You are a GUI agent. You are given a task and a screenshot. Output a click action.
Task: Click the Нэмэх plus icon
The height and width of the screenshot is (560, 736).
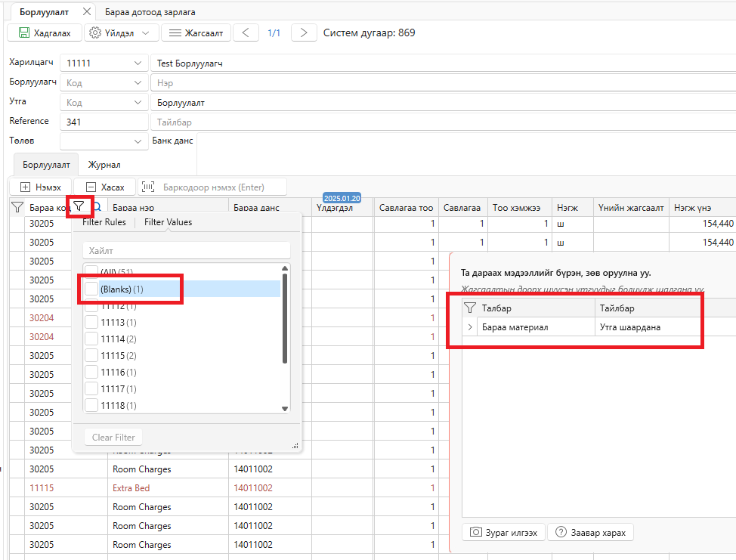pyautogui.click(x=26, y=187)
